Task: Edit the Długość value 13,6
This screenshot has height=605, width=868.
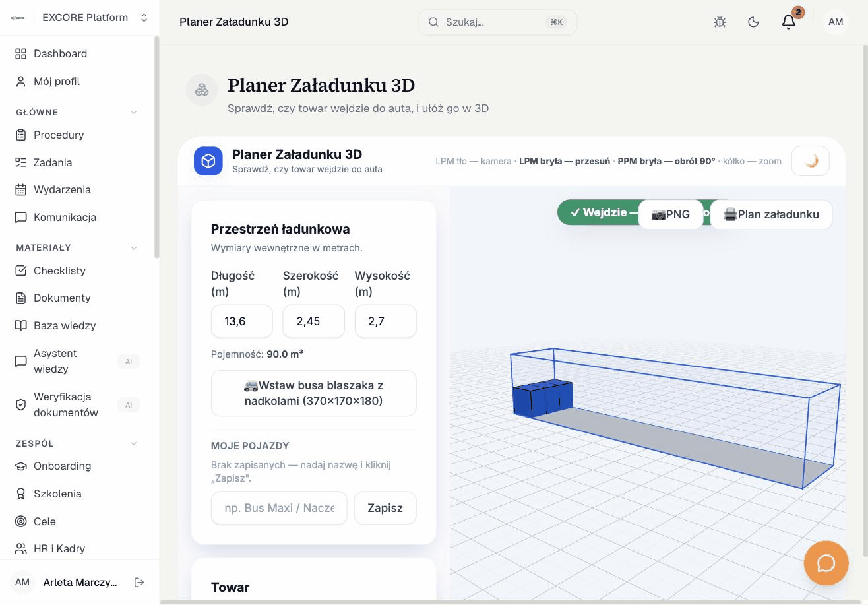Action: tap(242, 321)
